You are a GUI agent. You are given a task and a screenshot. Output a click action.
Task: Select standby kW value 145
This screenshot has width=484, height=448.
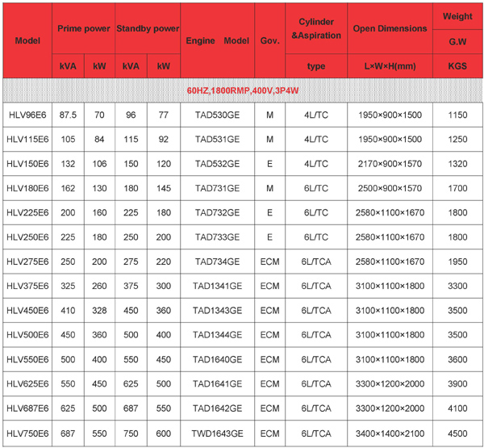click(x=164, y=188)
